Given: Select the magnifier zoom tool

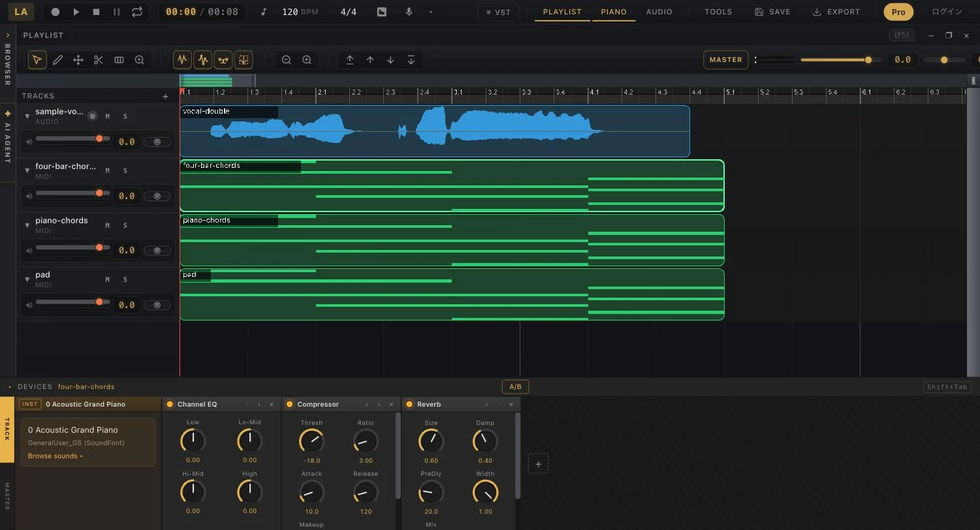Looking at the screenshot, I should coord(139,60).
